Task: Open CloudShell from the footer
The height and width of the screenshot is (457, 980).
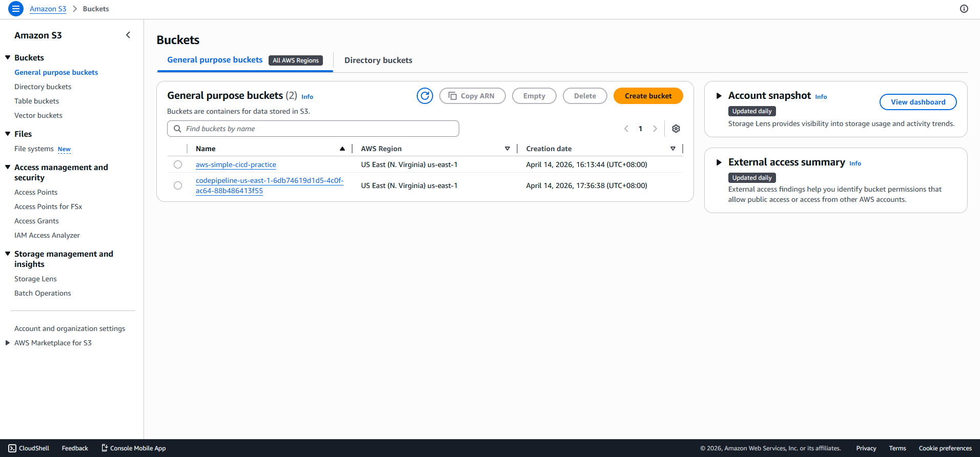Action: 29,448
